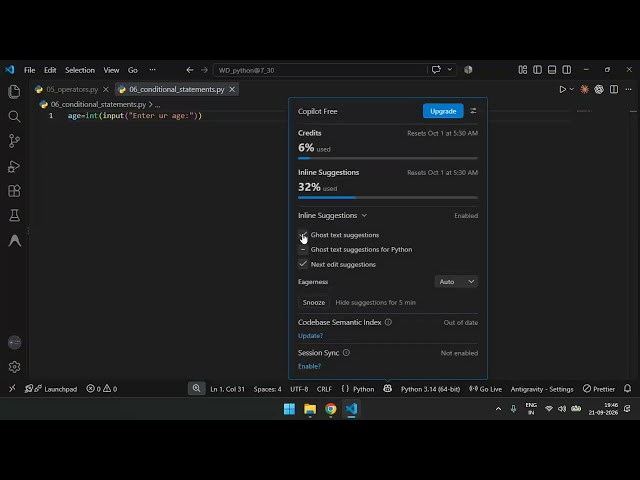Click the WD_python@7_30 command center search

click(320, 70)
